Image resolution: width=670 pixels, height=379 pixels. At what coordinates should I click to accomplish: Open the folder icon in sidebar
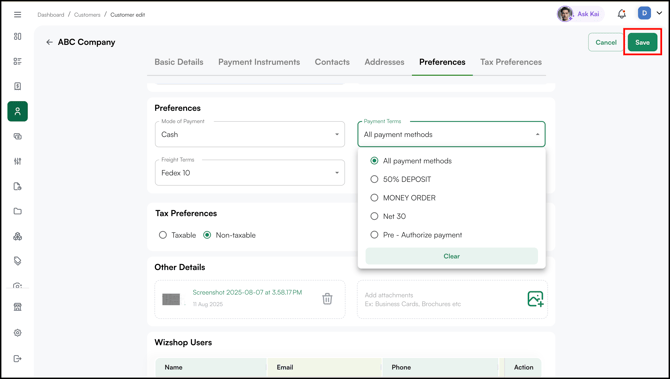(18, 211)
